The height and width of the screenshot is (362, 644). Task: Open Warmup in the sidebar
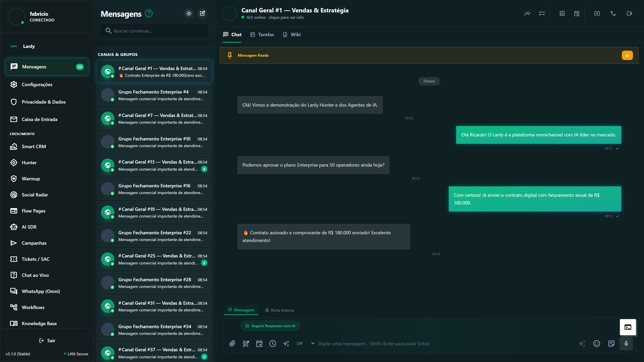(47, 179)
